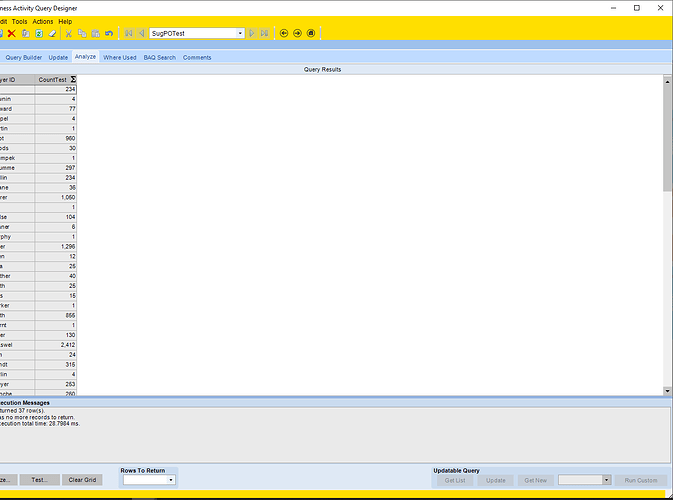The height and width of the screenshot is (500, 673).
Task: Open the Tools menu
Action: [x=19, y=21]
